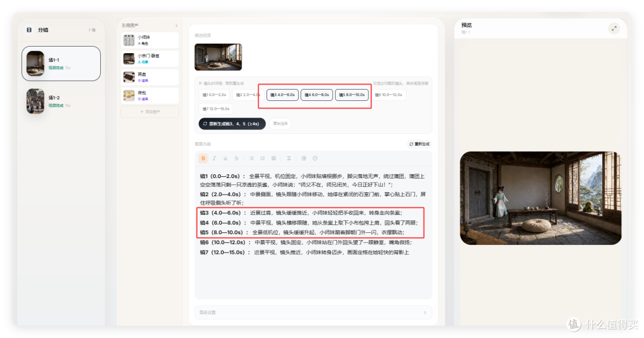The image size is (644, 338).
Task: Click the candidate video thumbnail
Action: 218,57
